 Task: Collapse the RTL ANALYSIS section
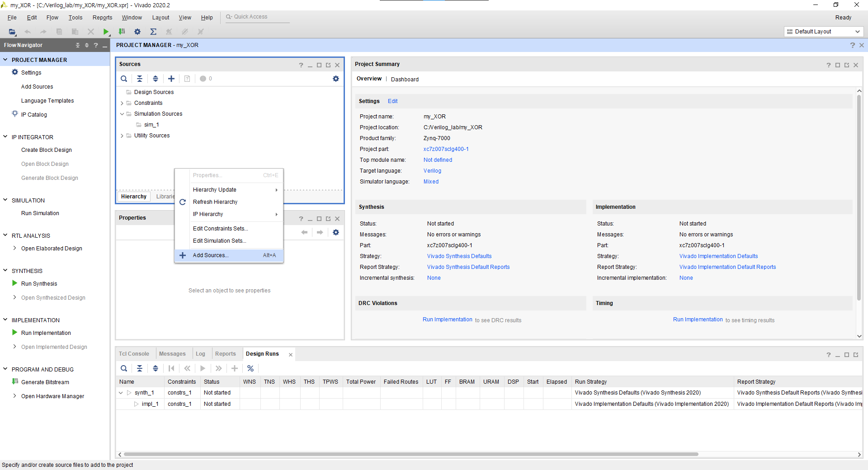(5, 235)
